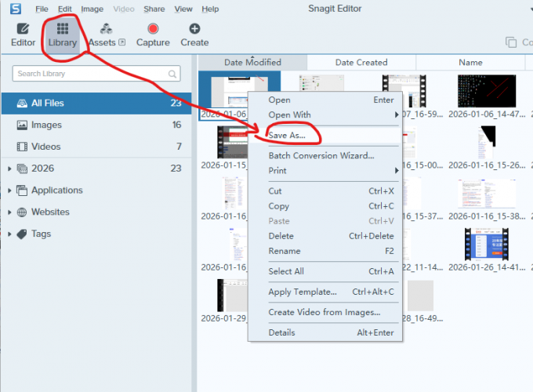
Task: Sort by Date Created column
Action: coord(361,62)
